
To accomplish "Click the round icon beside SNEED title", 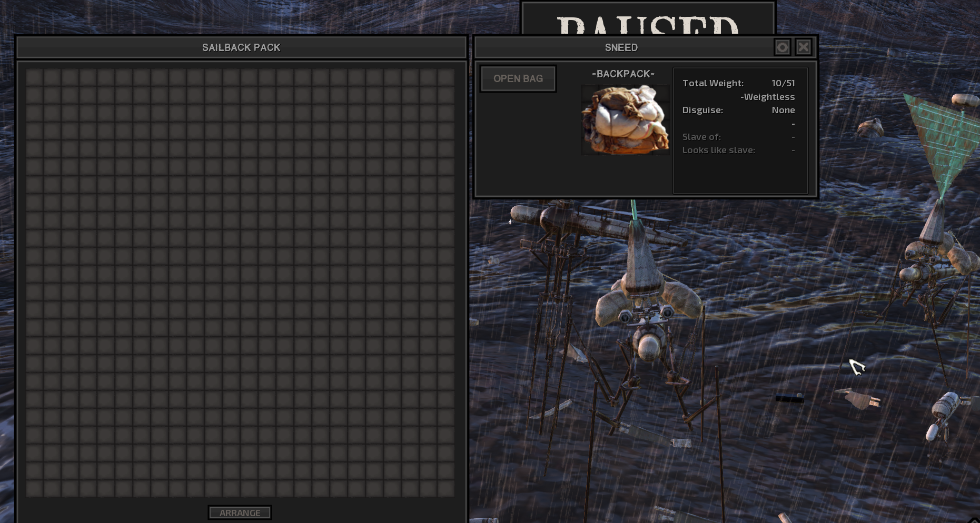I will pos(783,47).
